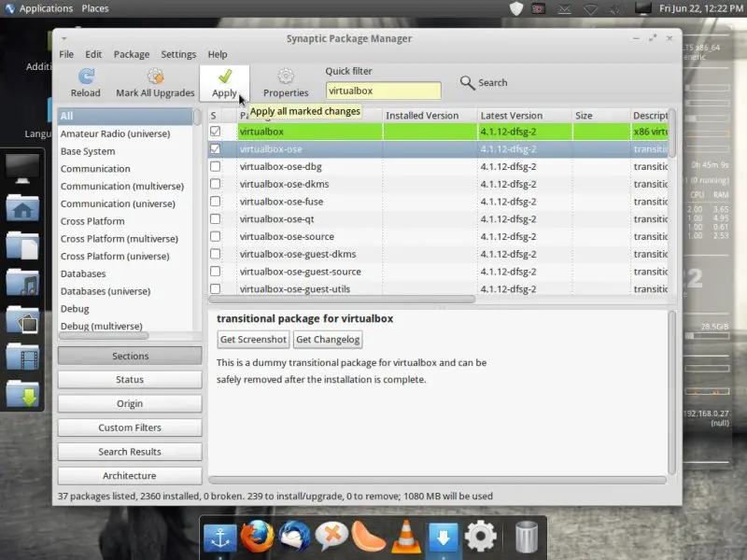Open the Package menu
Viewport: 747px width, 560px height.
point(132,55)
